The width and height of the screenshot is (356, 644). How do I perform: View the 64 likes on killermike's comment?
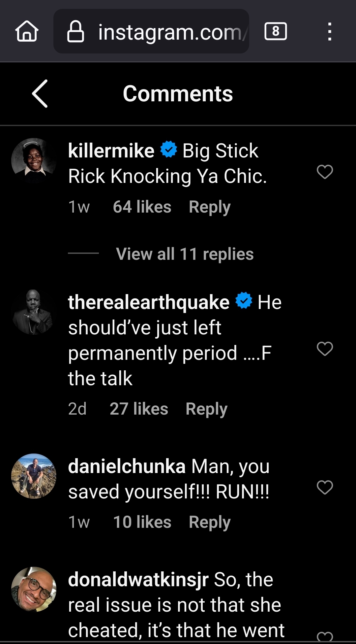pos(142,207)
